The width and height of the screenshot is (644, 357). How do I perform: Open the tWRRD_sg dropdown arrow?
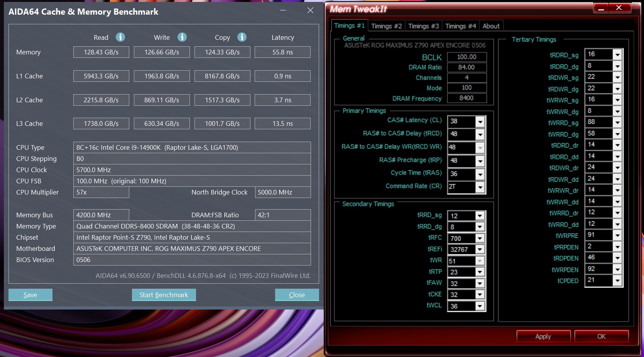coord(617,123)
